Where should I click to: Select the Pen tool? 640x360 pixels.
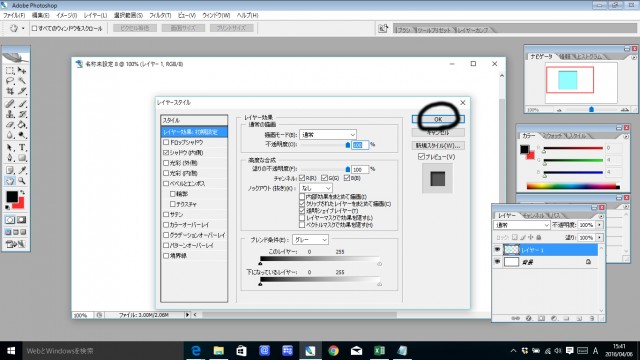tap(10, 158)
